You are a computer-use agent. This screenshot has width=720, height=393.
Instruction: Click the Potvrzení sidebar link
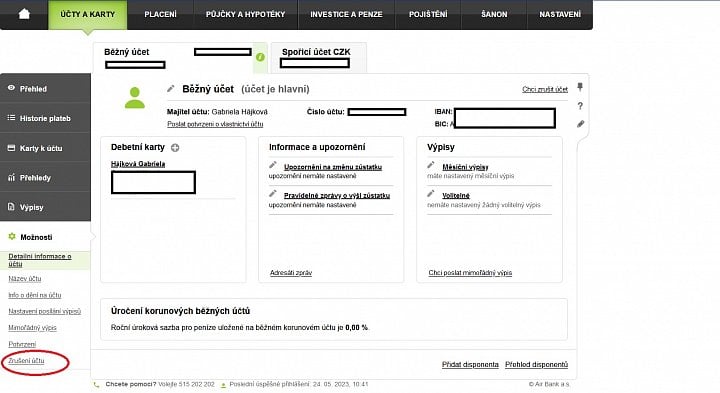[22, 344]
